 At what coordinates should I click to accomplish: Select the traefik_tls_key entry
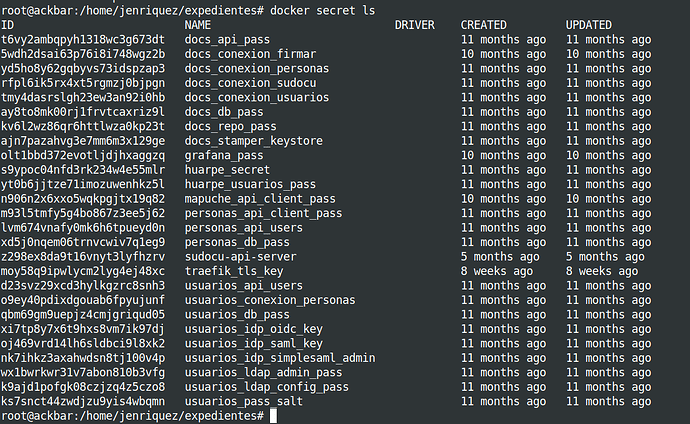pos(234,271)
